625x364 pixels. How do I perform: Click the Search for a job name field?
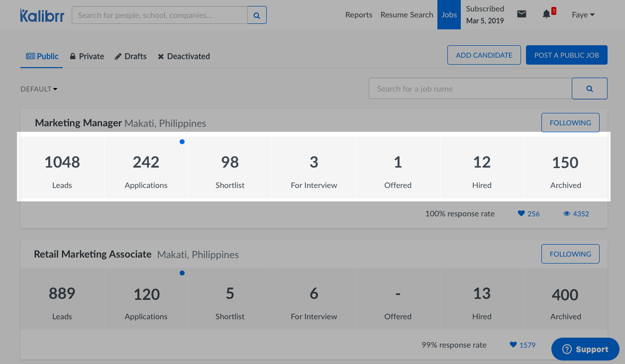[470, 89]
